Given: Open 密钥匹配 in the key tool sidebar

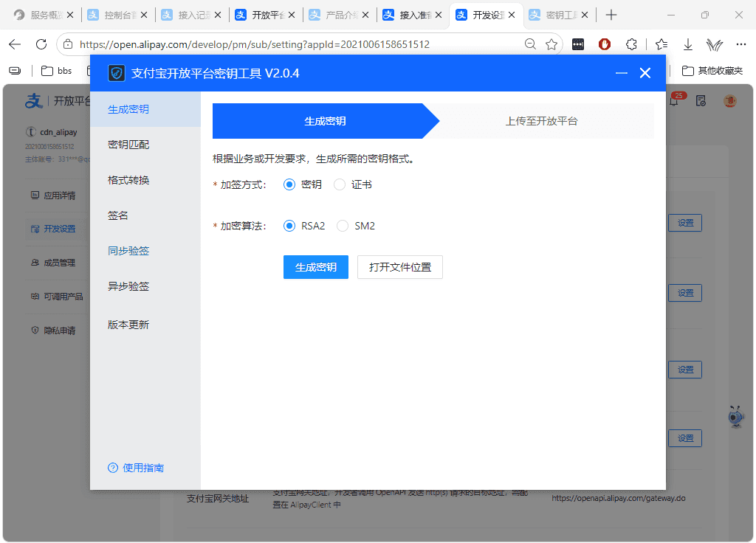Looking at the screenshot, I should [x=145, y=145].
